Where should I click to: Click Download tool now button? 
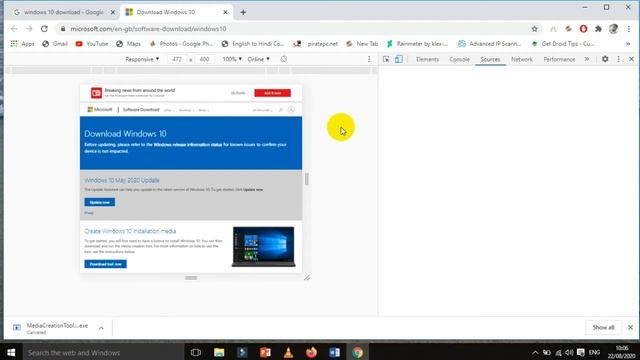coord(105,264)
